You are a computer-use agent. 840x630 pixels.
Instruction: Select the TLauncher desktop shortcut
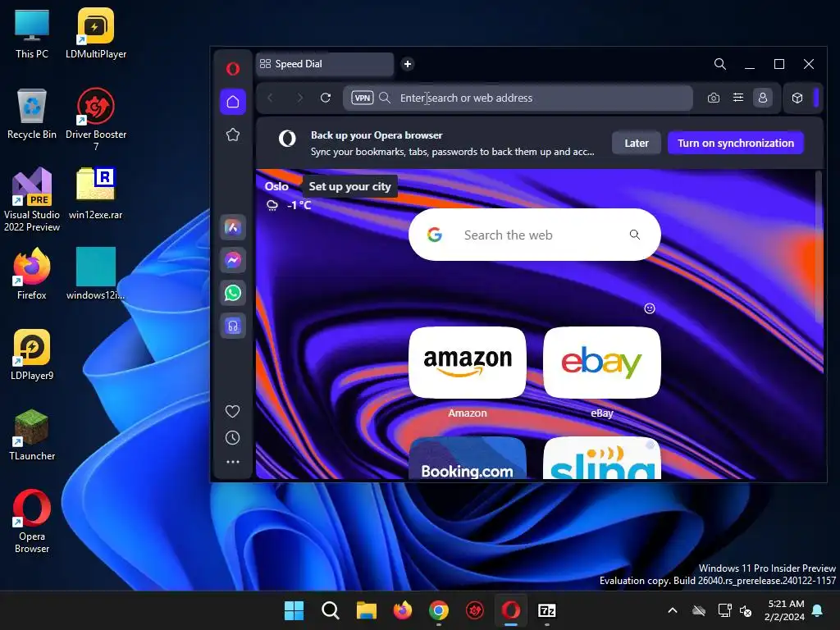(32, 435)
